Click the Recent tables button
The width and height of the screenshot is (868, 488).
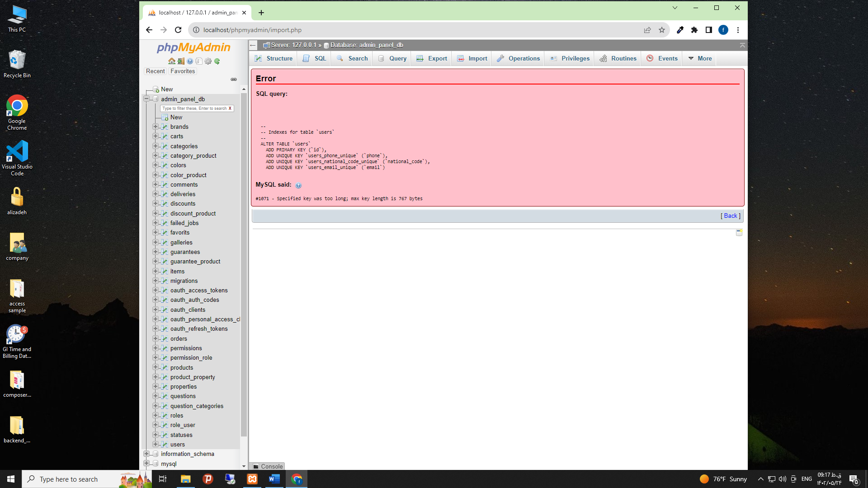155,71
